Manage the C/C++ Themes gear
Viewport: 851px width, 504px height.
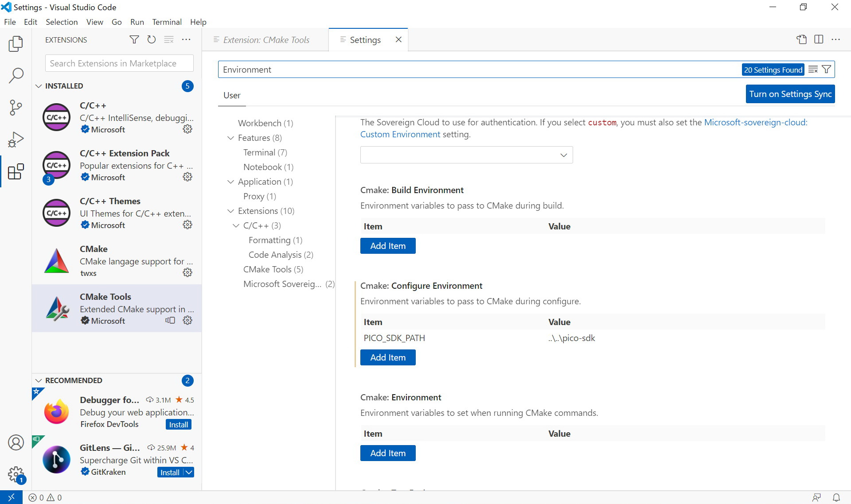click(x=187, y=225)
